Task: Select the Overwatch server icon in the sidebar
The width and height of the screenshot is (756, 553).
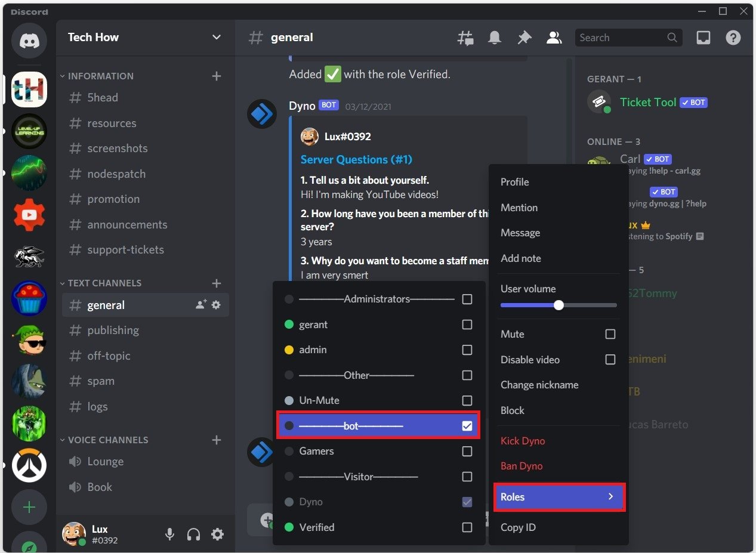Action: tap(29, 466)
